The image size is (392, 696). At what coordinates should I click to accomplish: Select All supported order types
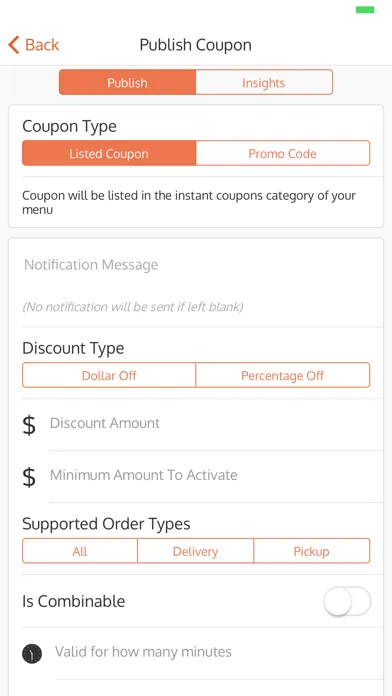(80, 551)
